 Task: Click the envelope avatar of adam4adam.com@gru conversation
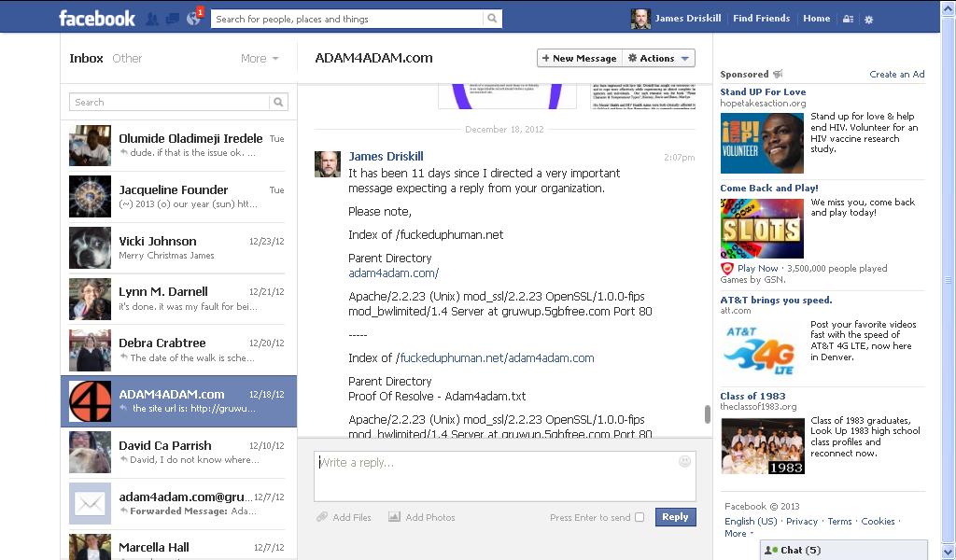[x=91, y=503]
